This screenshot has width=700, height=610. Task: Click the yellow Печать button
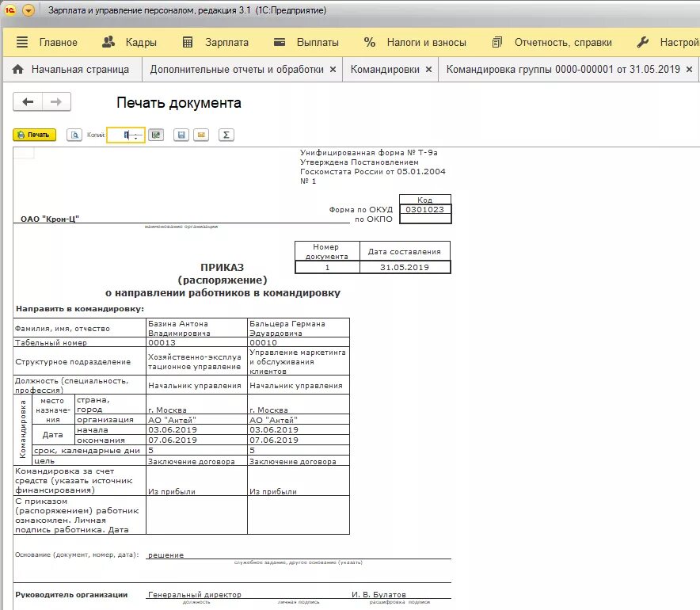tap(34, 135)
